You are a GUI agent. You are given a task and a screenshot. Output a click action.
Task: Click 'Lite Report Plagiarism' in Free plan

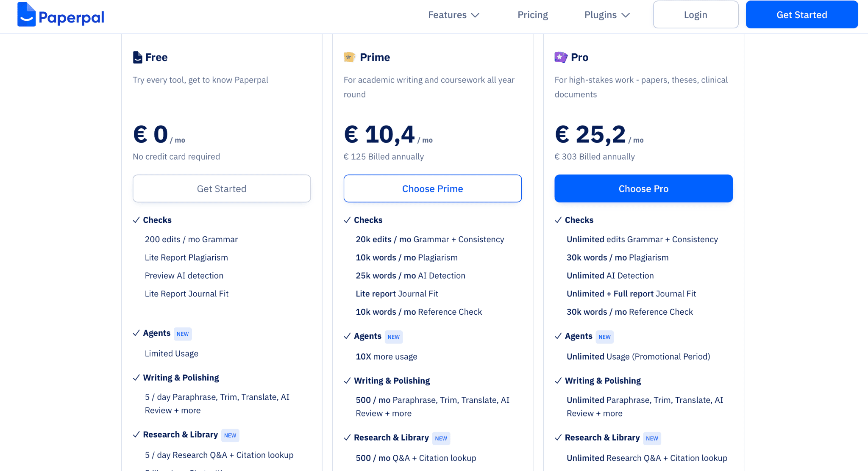[x=186, y=258]
